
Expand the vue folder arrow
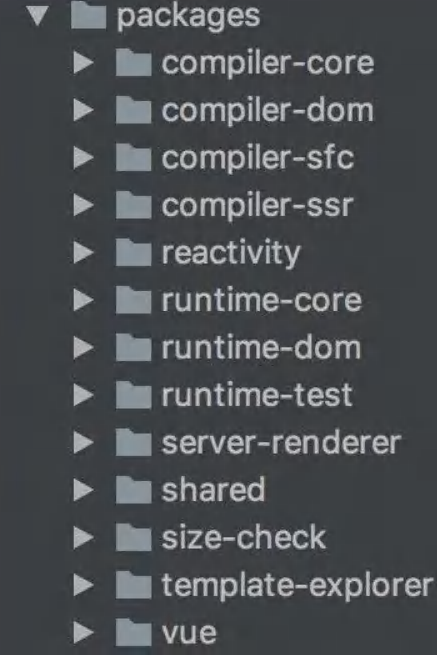84,632
